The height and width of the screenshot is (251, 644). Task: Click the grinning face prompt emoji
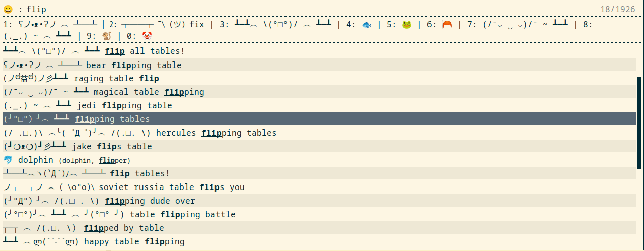pyautogui.click(x=8, y=9)
